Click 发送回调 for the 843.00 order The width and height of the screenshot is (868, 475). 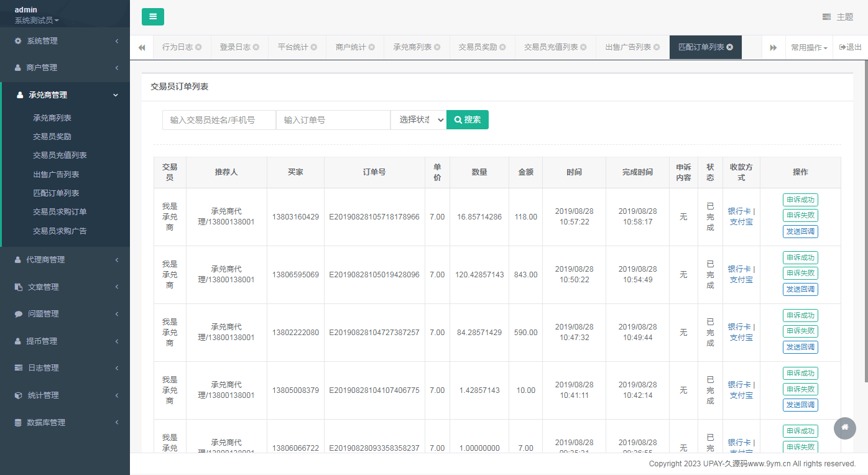click(x=800, y=289)
